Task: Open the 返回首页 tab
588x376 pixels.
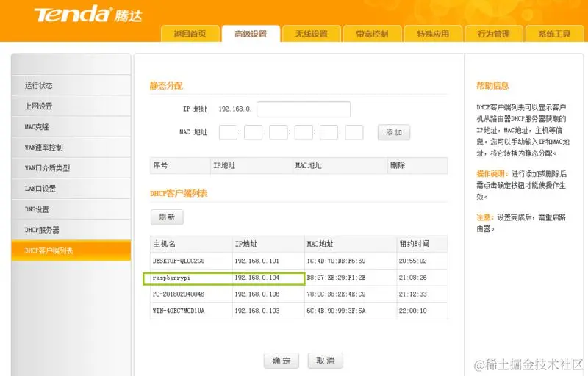Action: click(x=190, y=34)
